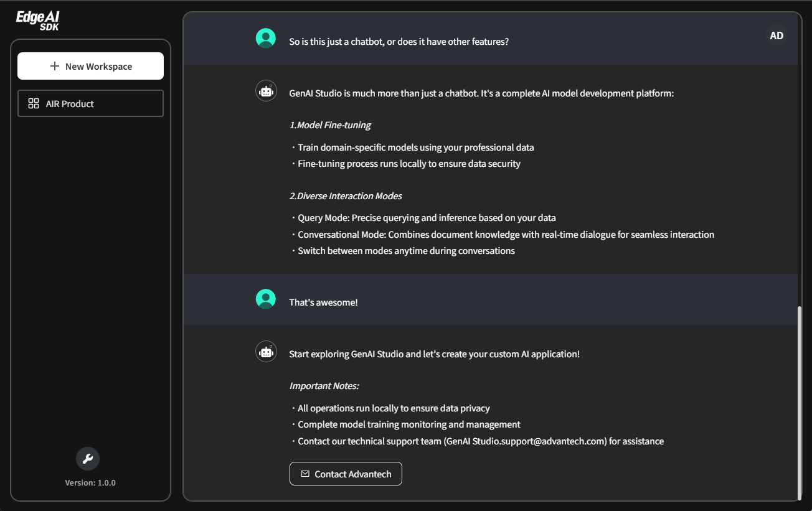The width and height of the screenshot is (812, 511).
Task: Create a New Workspace
Action: point(90,65)
